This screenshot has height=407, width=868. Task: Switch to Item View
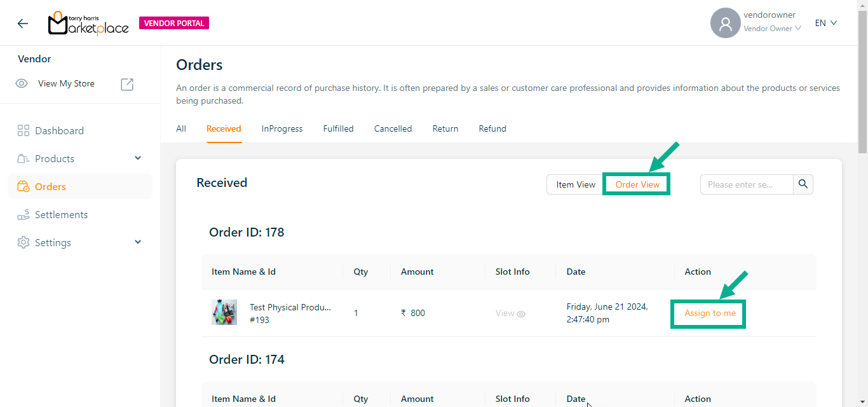tap(575, 184)
